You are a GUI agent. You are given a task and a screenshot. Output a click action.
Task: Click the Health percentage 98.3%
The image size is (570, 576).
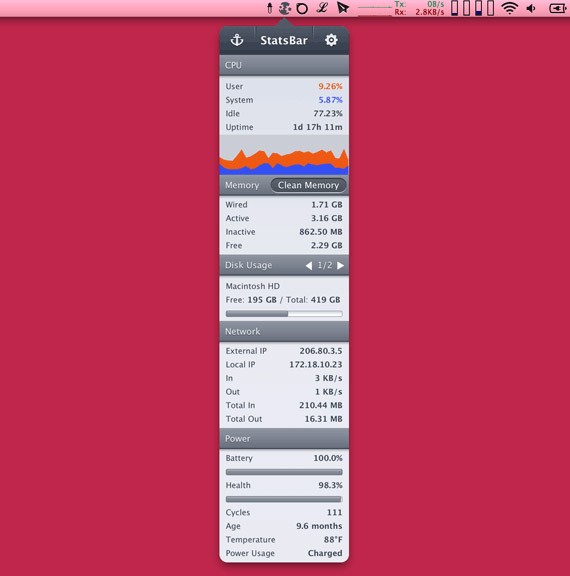[x=330, y=485]
